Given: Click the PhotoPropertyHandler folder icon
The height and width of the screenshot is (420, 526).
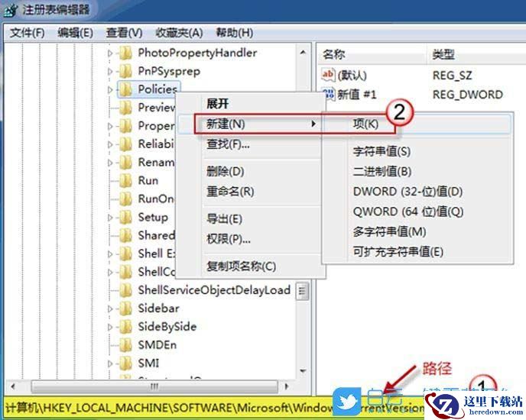Looking at the screenshot, I should [126, 53].
